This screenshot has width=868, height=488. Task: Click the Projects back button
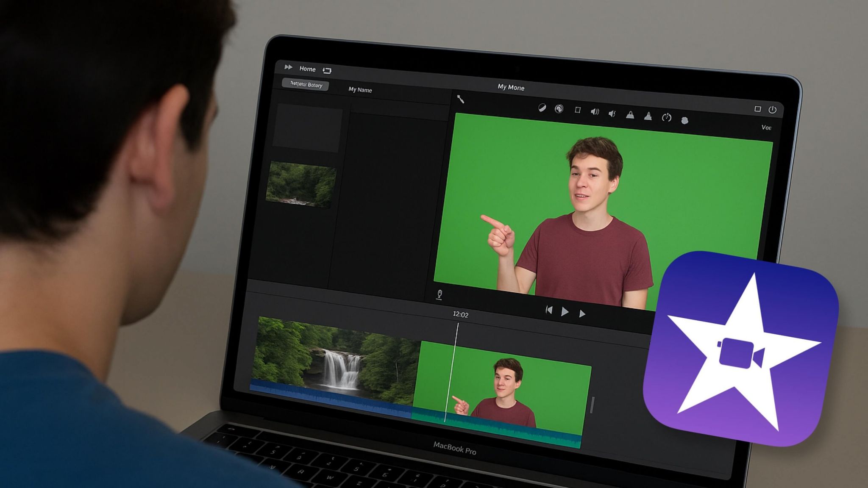coord(306,85)
